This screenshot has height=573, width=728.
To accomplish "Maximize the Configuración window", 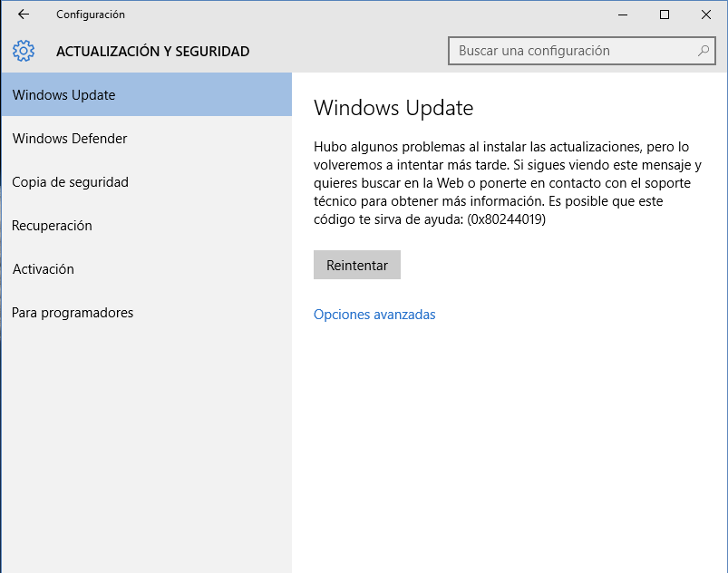I will click(665, 15).
